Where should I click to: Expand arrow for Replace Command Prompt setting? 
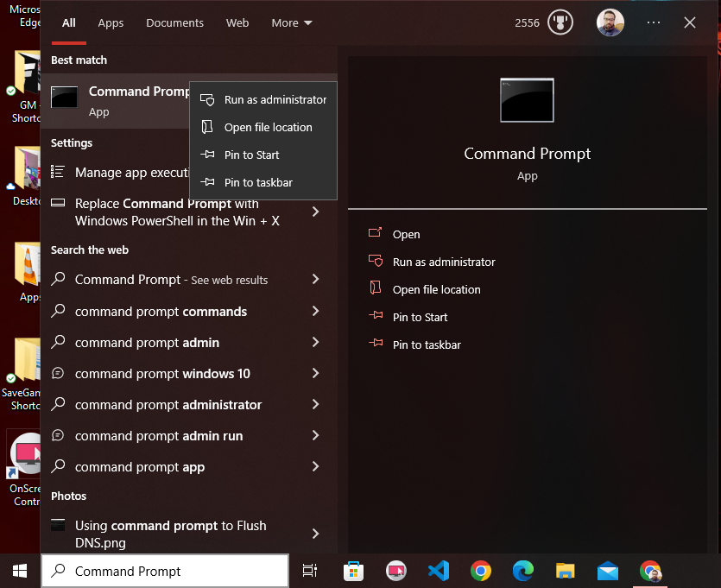coord(315,212)
